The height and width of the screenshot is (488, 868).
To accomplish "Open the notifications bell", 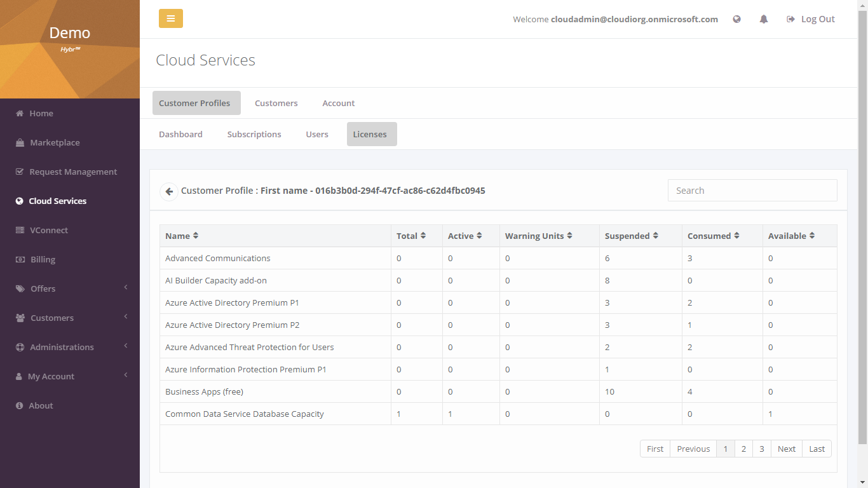I will (x=763, y=19).
